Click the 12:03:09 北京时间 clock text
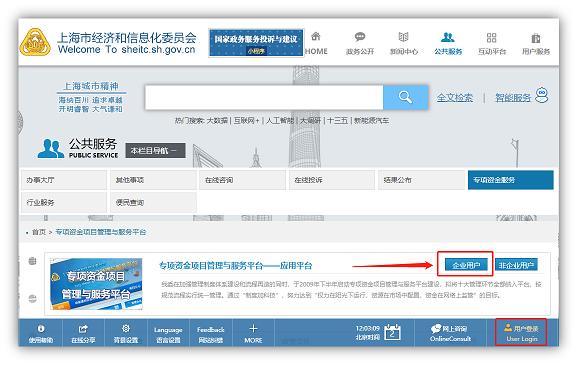The image size is (578, 365). (x=368, y=333)
